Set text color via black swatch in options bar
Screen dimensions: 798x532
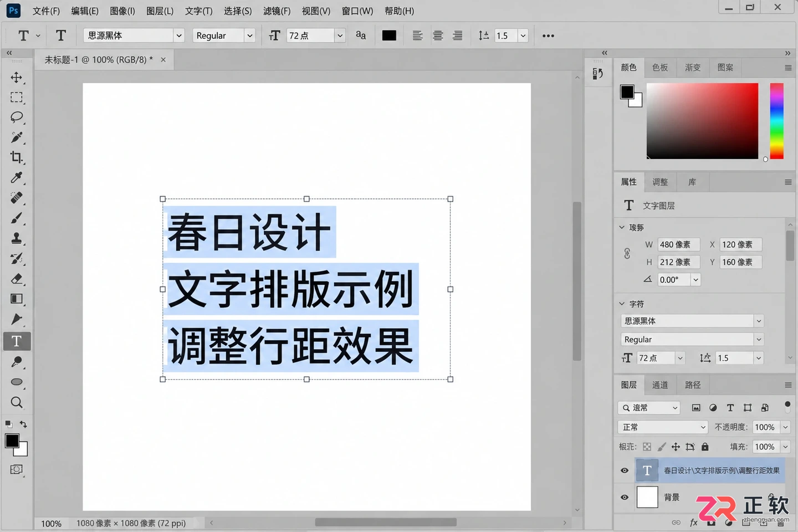(x=389, y=35)
